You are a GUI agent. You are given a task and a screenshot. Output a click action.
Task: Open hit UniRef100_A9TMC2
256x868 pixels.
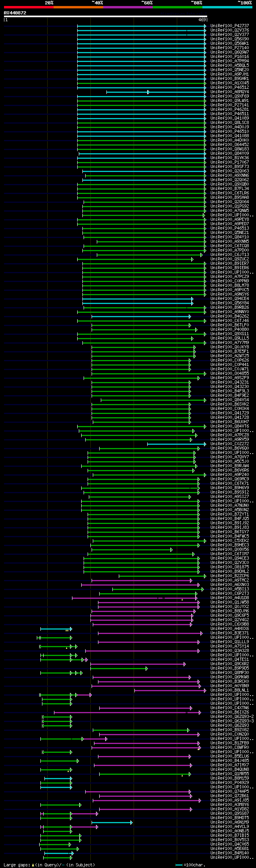pyautogui.click(x=230, y=580)
